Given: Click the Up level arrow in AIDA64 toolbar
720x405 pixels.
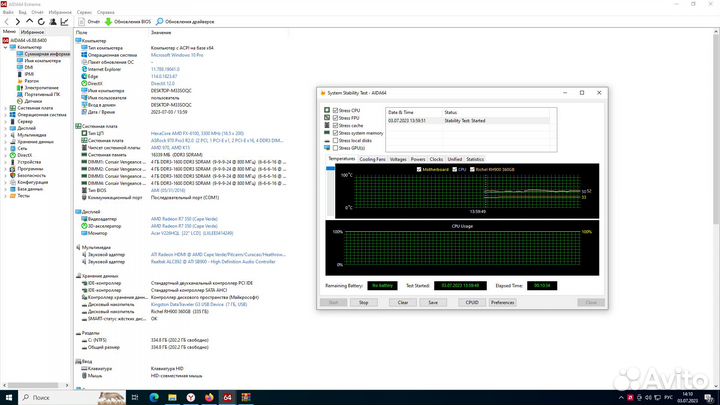Looking at the screenshot, I should [x=29, y=22].
